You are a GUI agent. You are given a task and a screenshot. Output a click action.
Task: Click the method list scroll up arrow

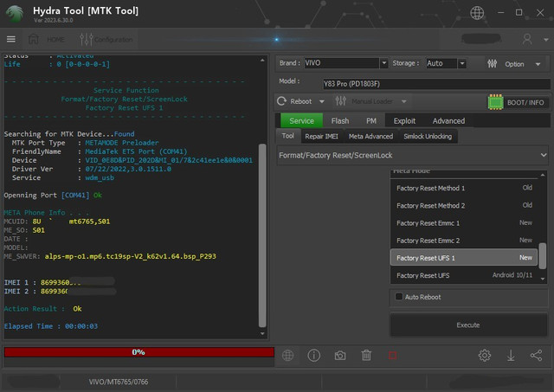[x=543, y=175]
